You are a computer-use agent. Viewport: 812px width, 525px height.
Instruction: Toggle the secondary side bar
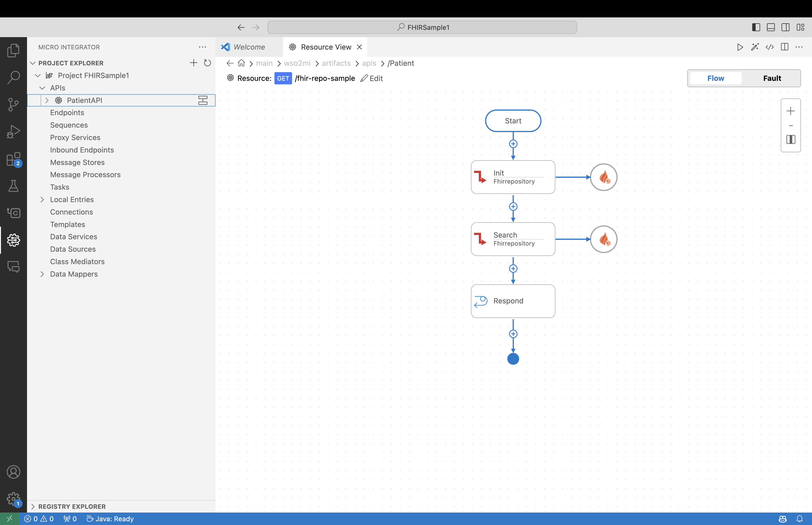pyautogui.click(x=785, y=27)
